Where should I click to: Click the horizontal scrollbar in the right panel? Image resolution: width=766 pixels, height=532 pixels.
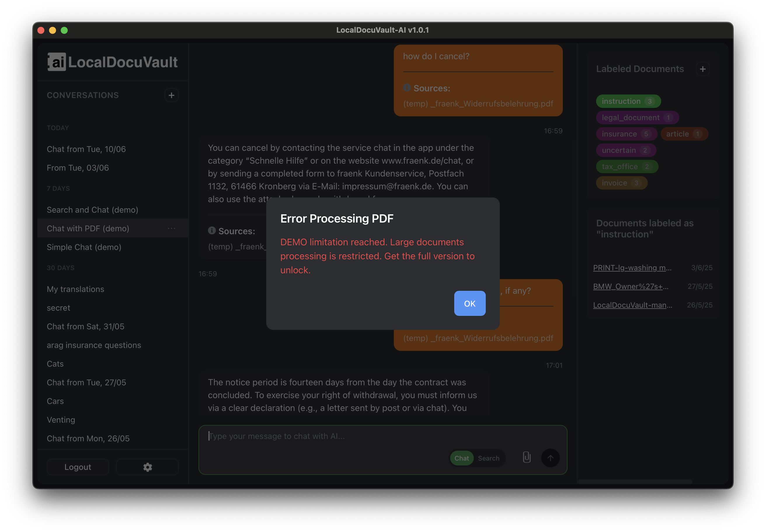coord(635,482)
